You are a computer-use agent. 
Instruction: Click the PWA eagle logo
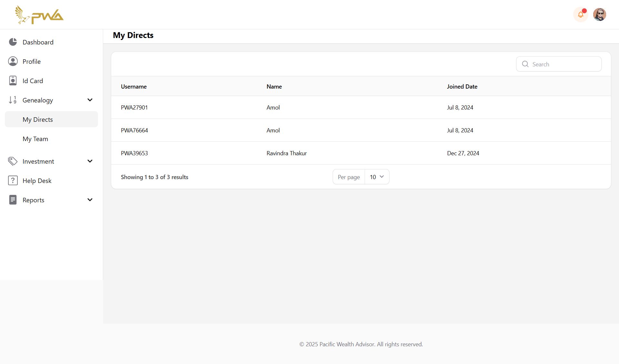[39, 15]
